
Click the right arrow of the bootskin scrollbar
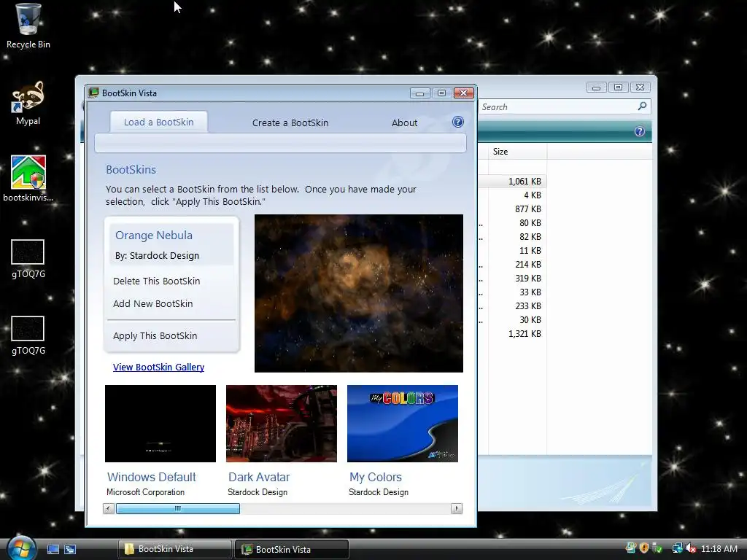457,508
